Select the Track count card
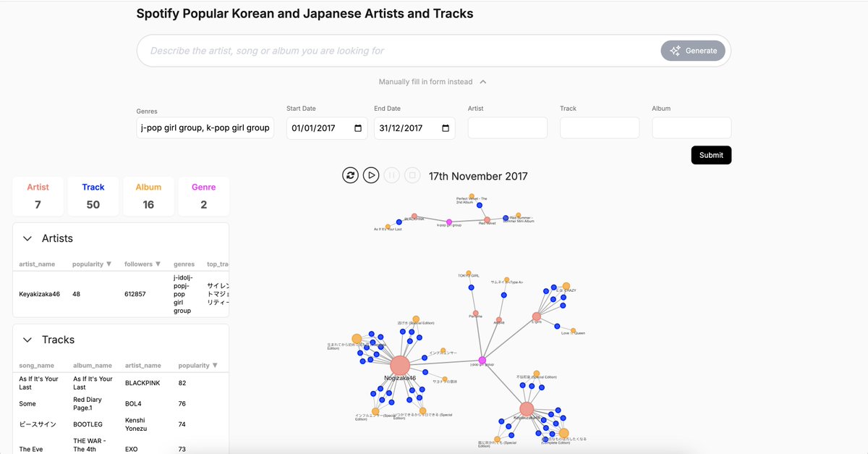The height and width of the screenshot is (454, 868). coord(93,196)
